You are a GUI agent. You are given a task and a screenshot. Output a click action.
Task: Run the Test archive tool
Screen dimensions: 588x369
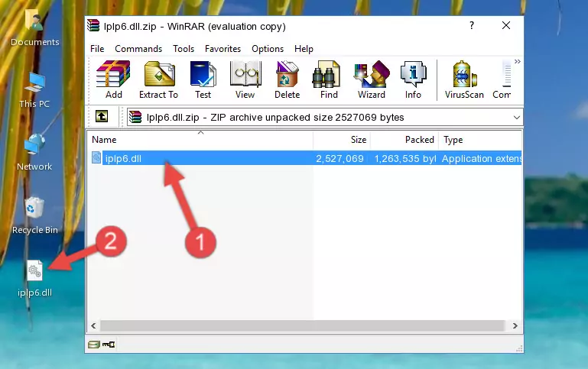(203, 79)
